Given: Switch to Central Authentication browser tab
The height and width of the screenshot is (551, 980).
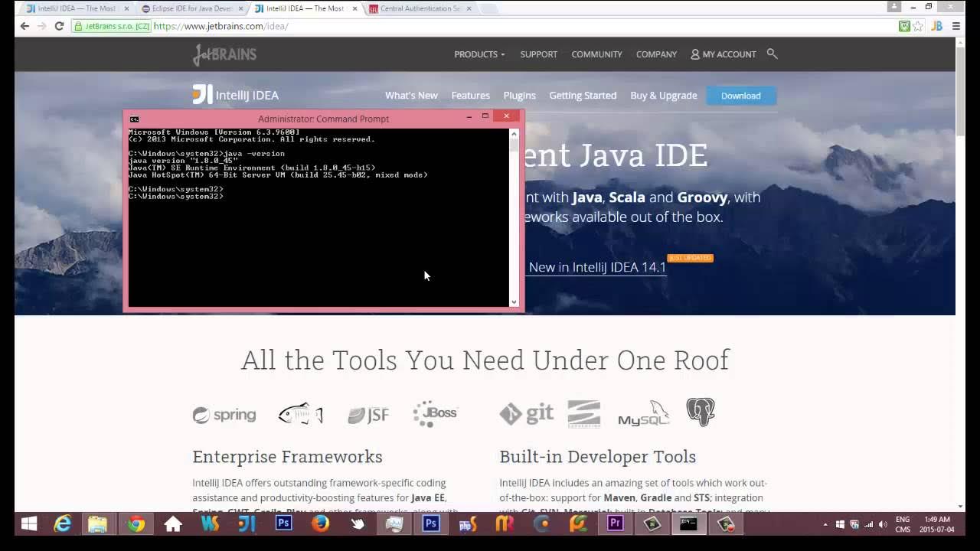Looking at the screenshot, I should 420,8.
